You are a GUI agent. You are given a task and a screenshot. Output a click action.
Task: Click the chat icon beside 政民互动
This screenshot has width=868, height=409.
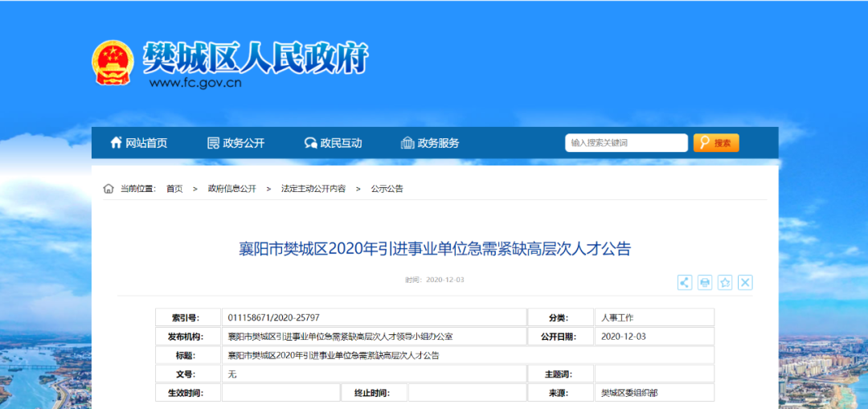coord(310,143)
